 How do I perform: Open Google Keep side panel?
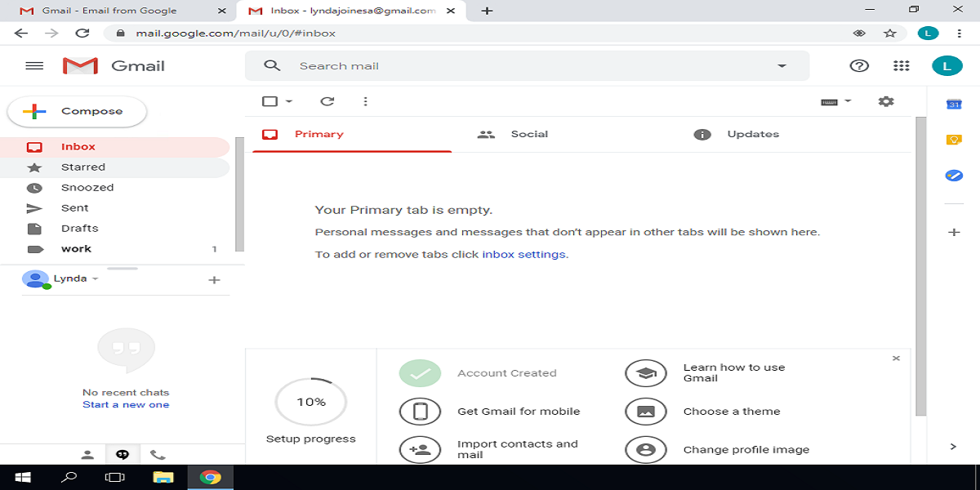tap(953, 140)
